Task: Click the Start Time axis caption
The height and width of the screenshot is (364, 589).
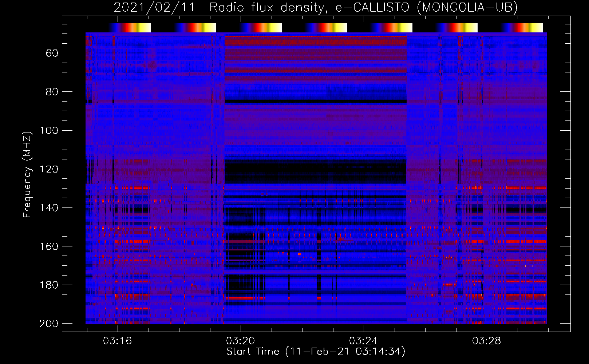Action: coord(316,352)
